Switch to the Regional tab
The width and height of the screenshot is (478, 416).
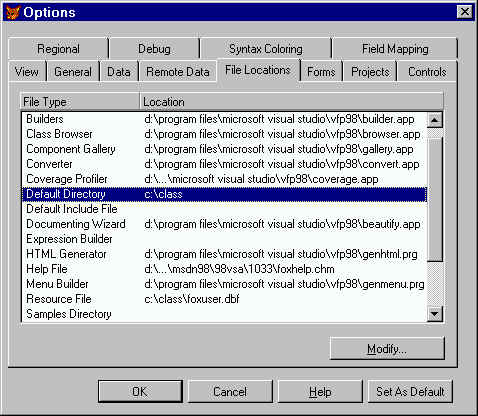[x=58, y=49]
